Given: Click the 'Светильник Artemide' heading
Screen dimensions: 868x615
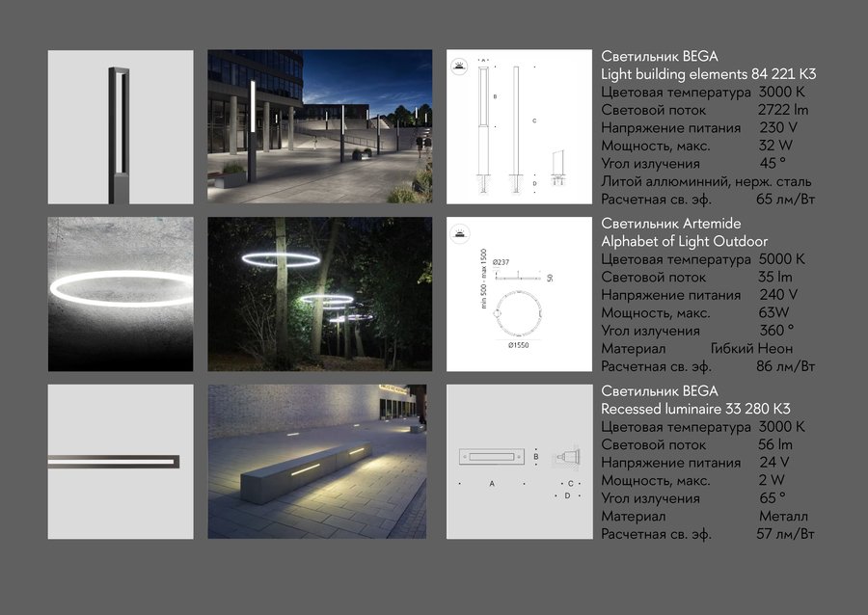Looking at the screenshot, I should pos(671,224).
